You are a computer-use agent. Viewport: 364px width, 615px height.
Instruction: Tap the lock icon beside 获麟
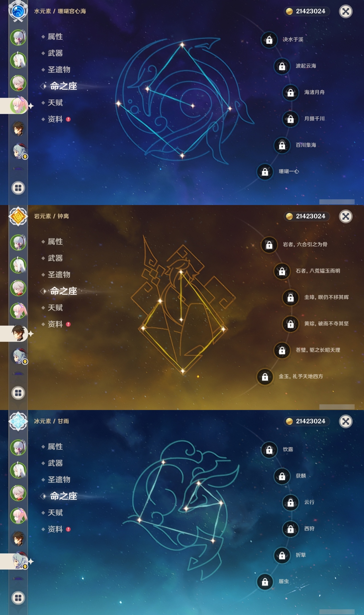[x=282, y=476]
